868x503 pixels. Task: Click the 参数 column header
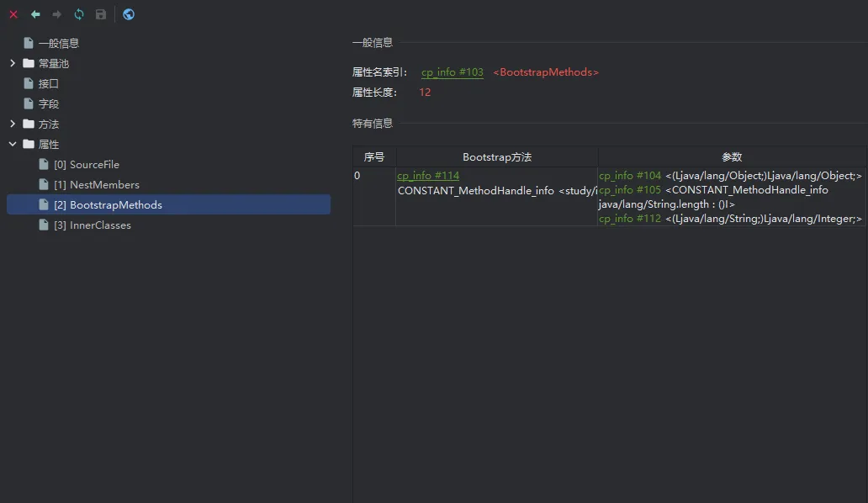732,157
